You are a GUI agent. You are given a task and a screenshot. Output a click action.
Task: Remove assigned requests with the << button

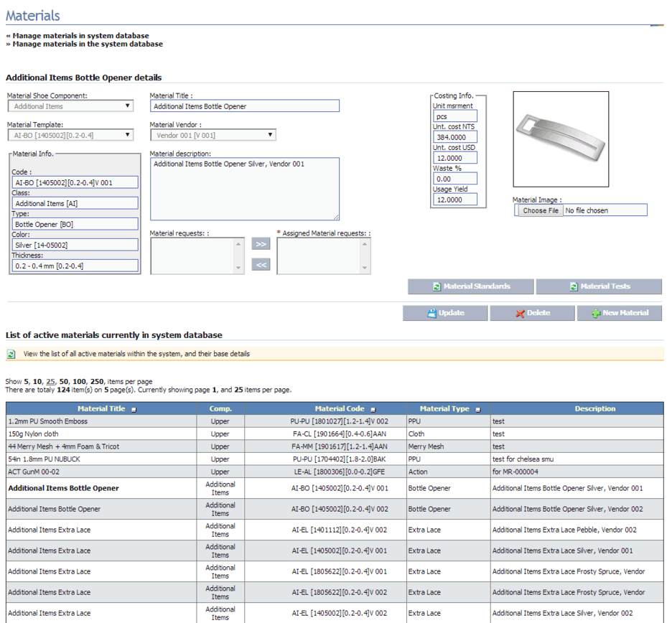[261, 265]
